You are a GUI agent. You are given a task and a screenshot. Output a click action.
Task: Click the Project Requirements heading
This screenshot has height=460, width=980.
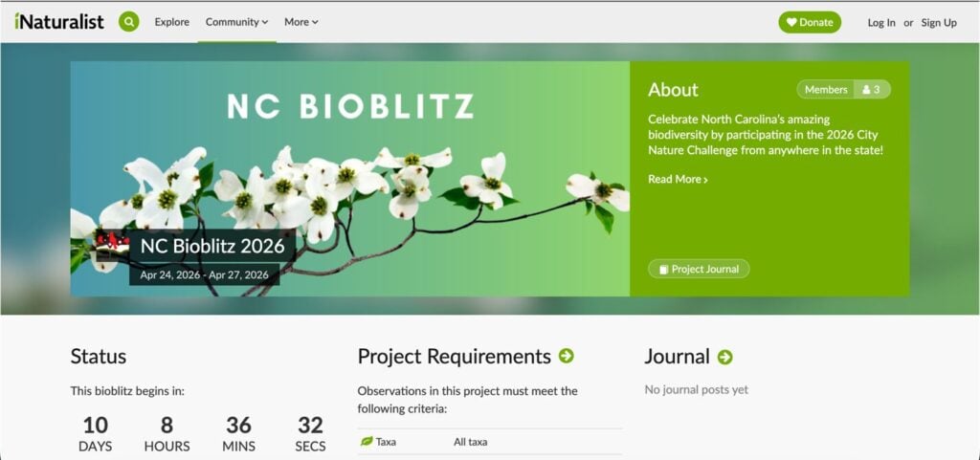click(454, 357)
